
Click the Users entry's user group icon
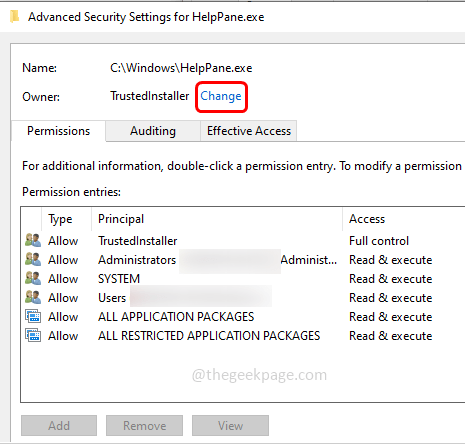[x=33, y=297]
